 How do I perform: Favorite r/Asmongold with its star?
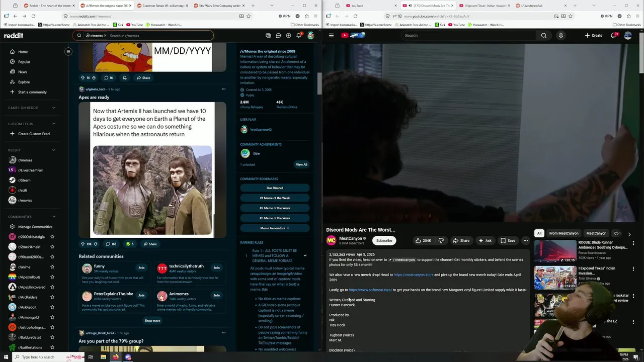[52, 317]
